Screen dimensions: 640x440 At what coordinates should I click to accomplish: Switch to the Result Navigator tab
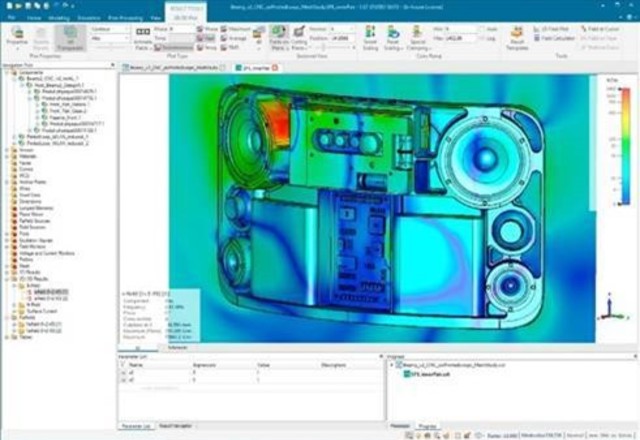(x=175, y=426)
